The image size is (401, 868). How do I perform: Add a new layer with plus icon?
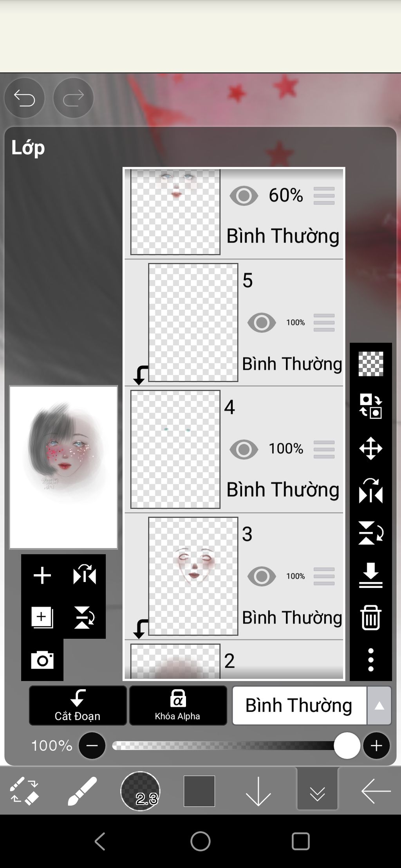[42, 575]
